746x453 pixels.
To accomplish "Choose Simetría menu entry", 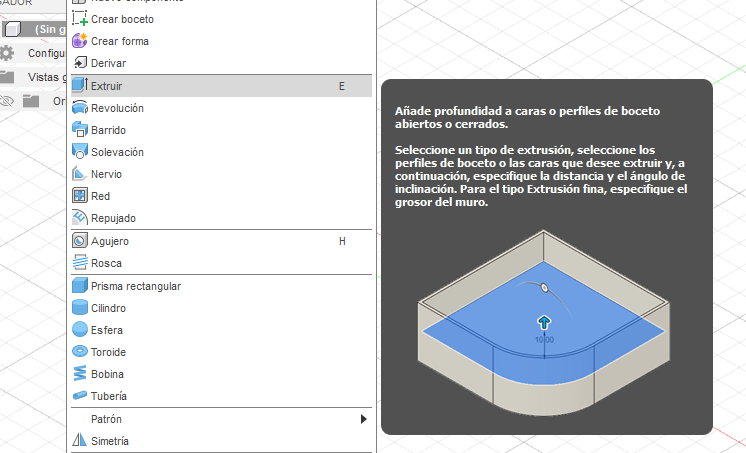I will [221, 441].
